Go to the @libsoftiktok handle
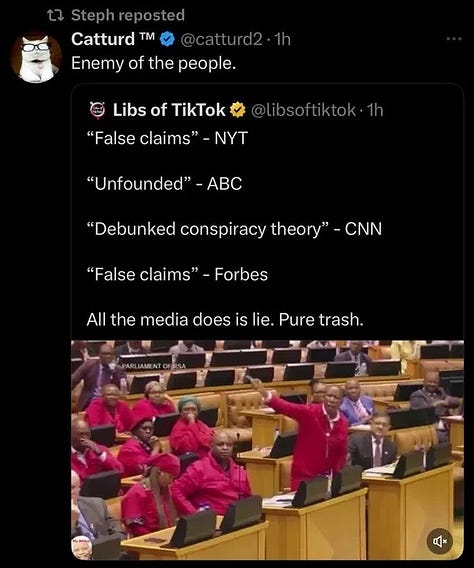The image size is (474, 568). coord(303,110)
